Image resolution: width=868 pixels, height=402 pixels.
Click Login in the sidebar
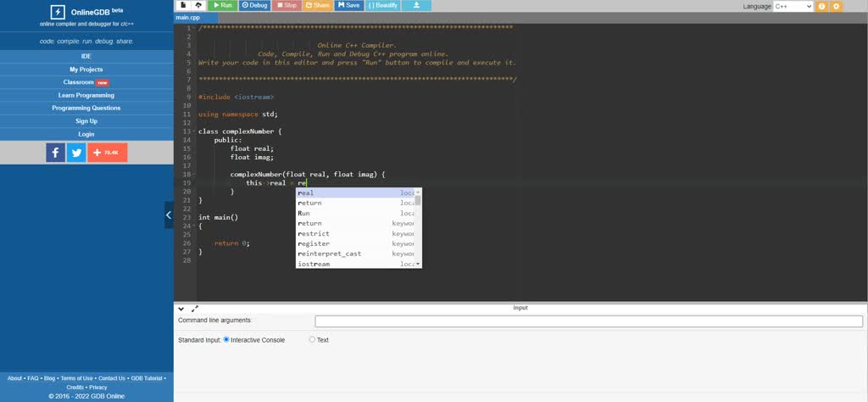pos(86,134)
